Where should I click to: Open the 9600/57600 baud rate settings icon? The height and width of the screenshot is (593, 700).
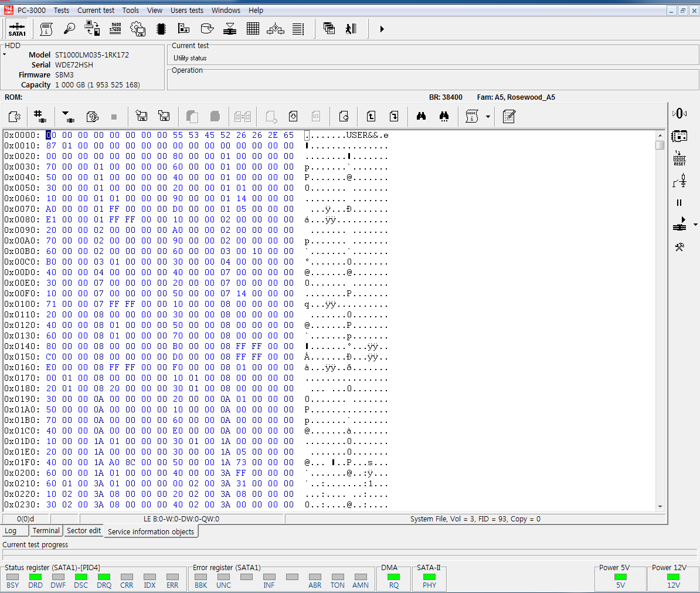pos(115,28)
